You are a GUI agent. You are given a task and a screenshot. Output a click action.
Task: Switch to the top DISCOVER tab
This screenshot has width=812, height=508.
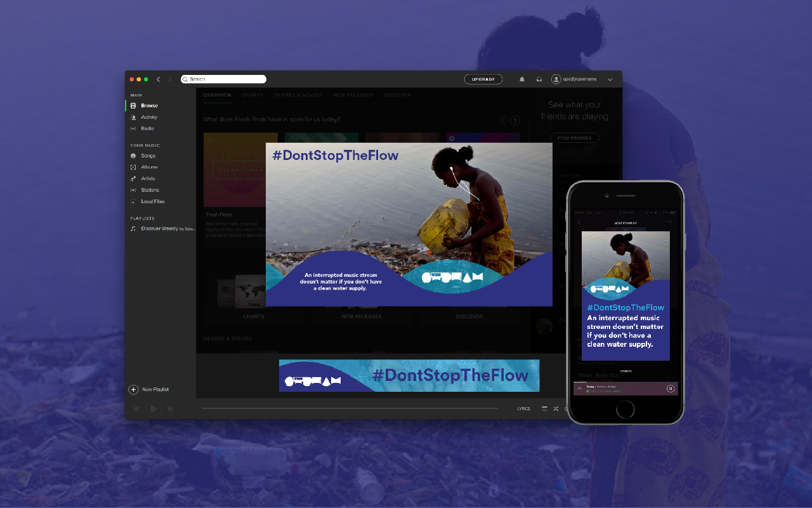pyautogui.click(x=398, y=95)
